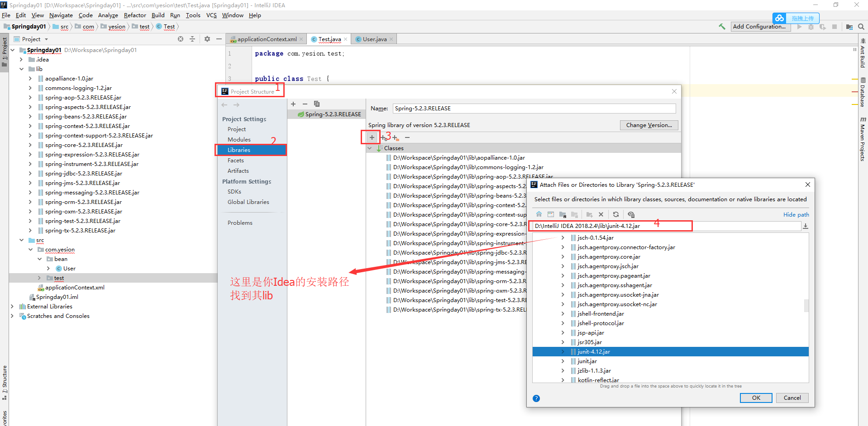
Task: Expand Scratches and Consoles node
Action: (12, 316)
